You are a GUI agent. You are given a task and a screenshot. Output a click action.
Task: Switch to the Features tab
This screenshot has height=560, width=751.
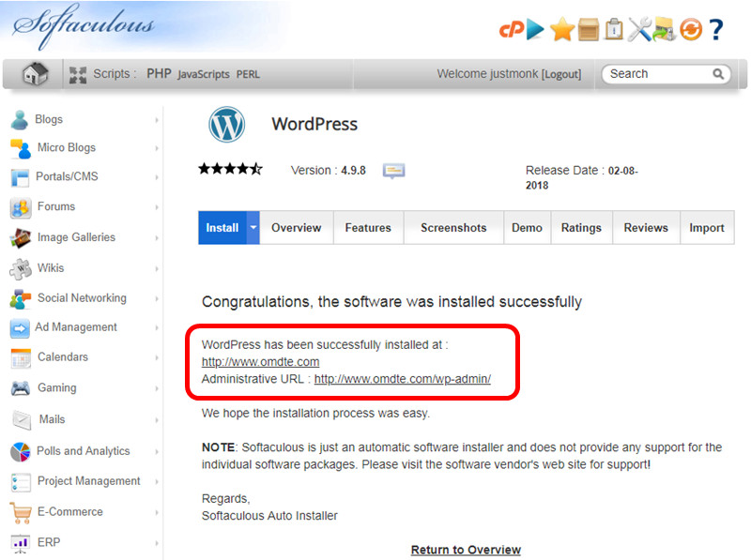(x=368, y=228)
